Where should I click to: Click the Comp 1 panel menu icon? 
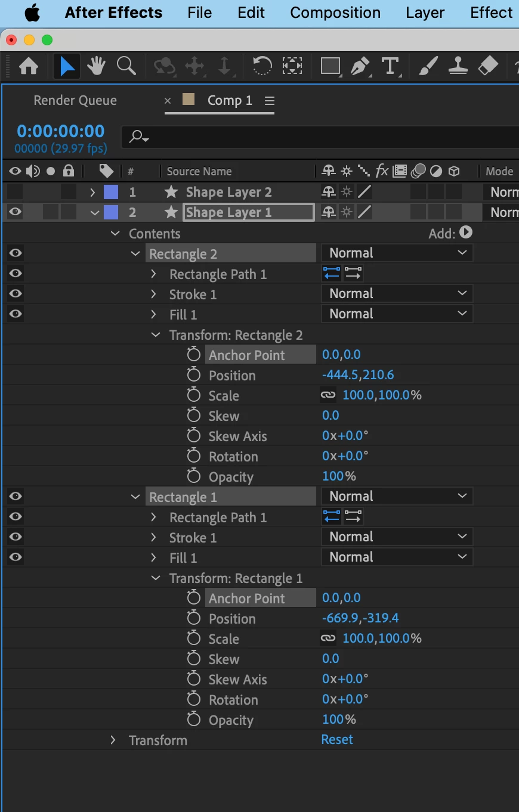tap(270, 101)
